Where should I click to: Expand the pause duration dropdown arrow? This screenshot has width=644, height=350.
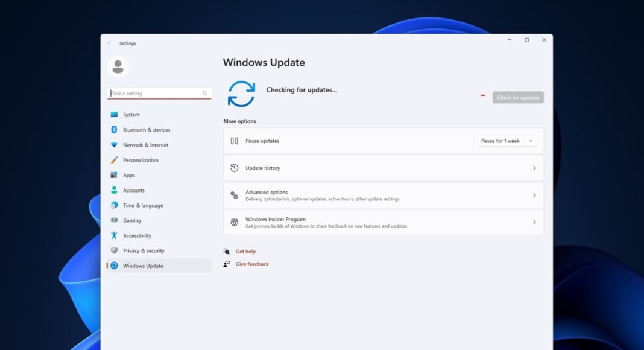pyautogui.click(x=531, y=141)
